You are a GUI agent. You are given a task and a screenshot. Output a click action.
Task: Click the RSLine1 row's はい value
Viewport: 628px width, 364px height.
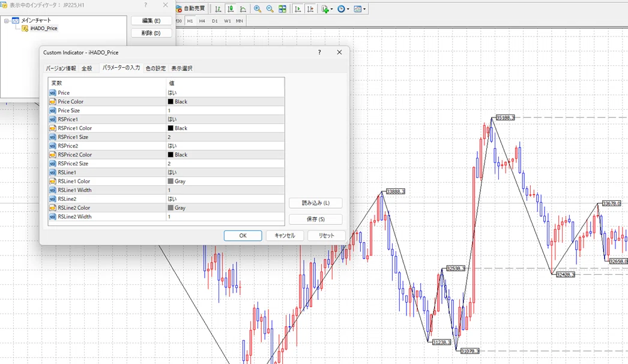click(172, 172)
